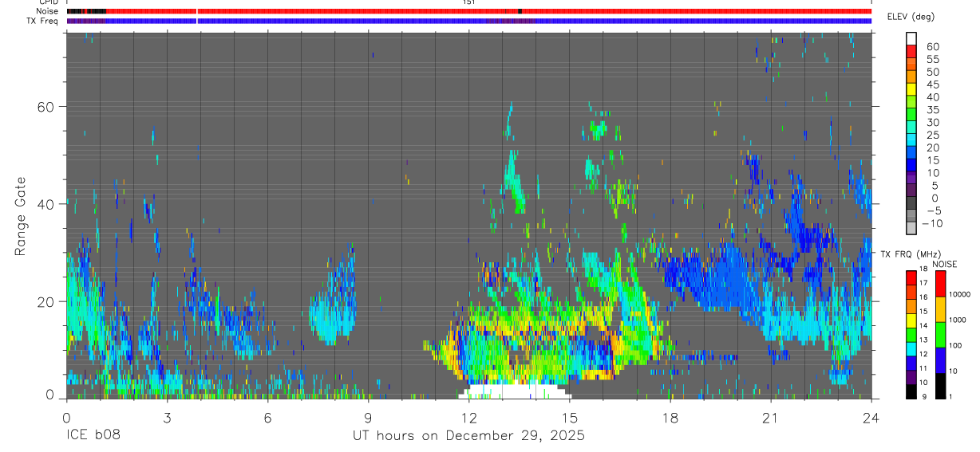Click the light gray bottom ELEV bar segment
The height and width of the screenshot is (452, 980).
911,227
